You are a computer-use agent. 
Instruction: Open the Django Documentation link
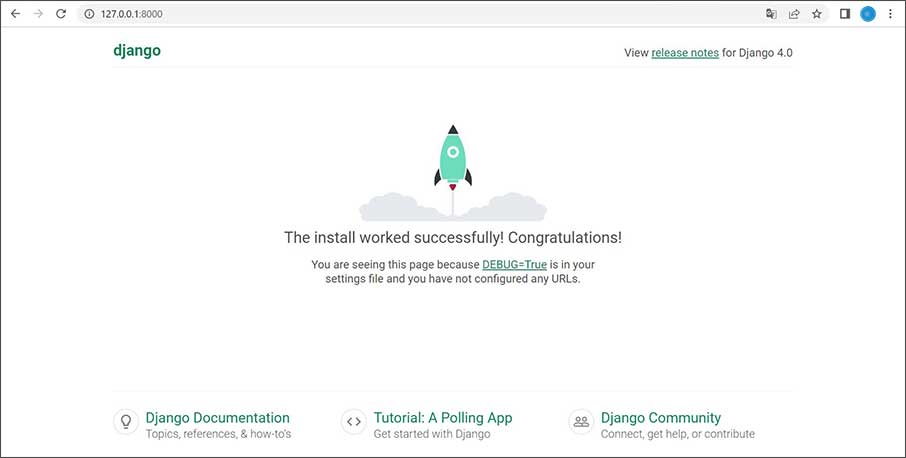click(x=217, y=418)
